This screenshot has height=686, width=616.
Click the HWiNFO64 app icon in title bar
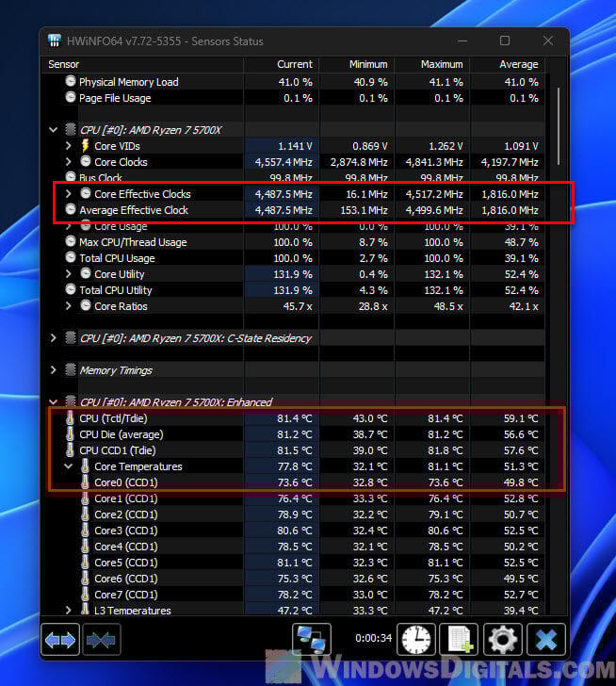(x=55, y=41)
